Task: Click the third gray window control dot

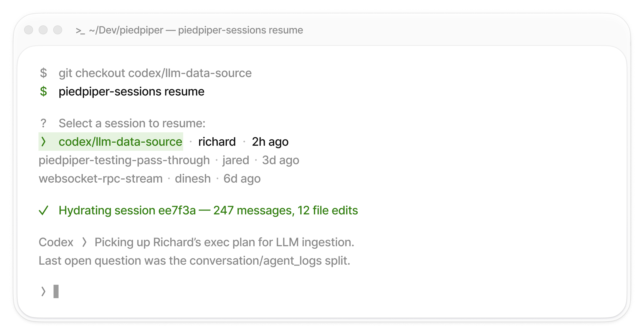Action: click(58, 30)
